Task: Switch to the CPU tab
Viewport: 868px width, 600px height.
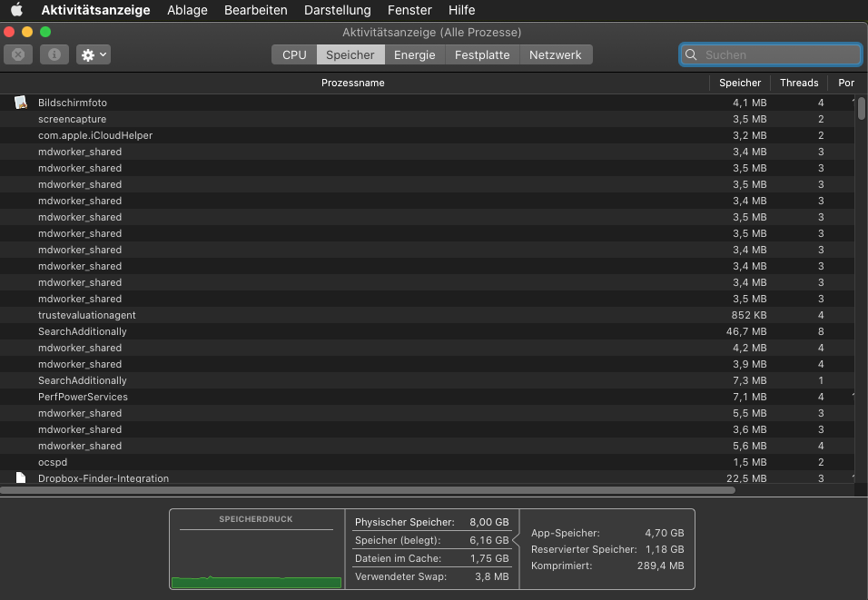Action: [294, 54]
